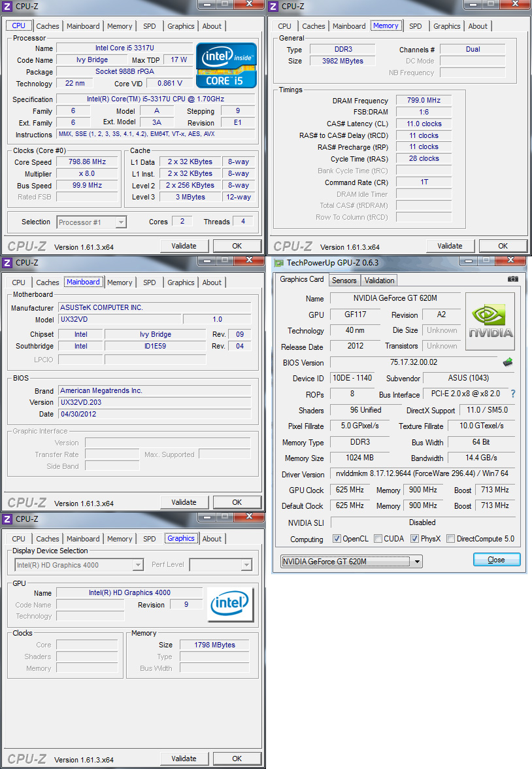The height and width of the screenshot is (769, 532).
Task: Click the Z icon of the CPU-Z Motherboard window
Action: (7, 263)
